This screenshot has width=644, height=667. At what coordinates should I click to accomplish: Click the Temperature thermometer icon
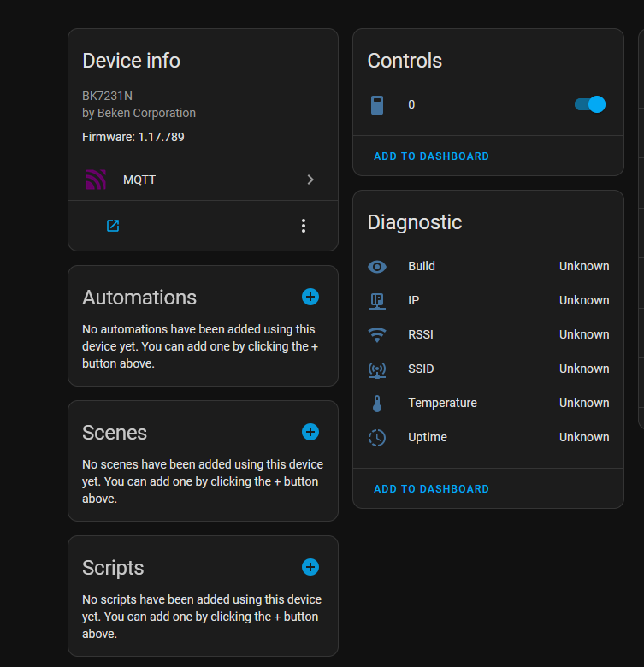(x=377, y=404)
